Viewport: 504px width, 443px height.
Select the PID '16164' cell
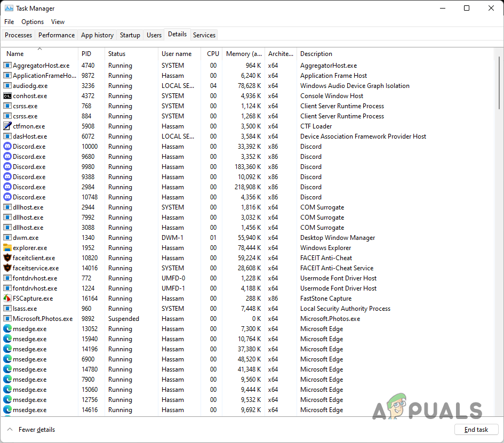click(x=90, y=299)
